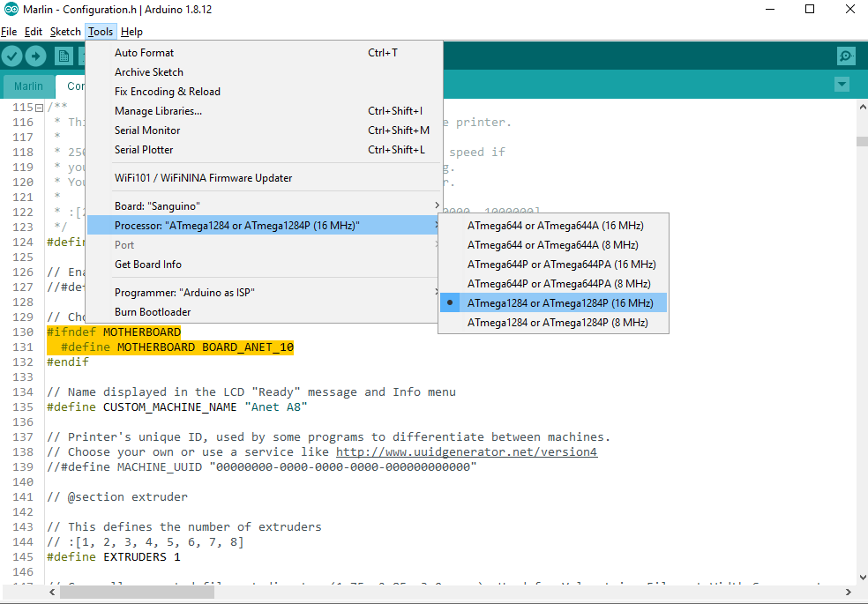
Task: Click the "Name displayed in the LCD" comment
Action: (x=251, y=392)
